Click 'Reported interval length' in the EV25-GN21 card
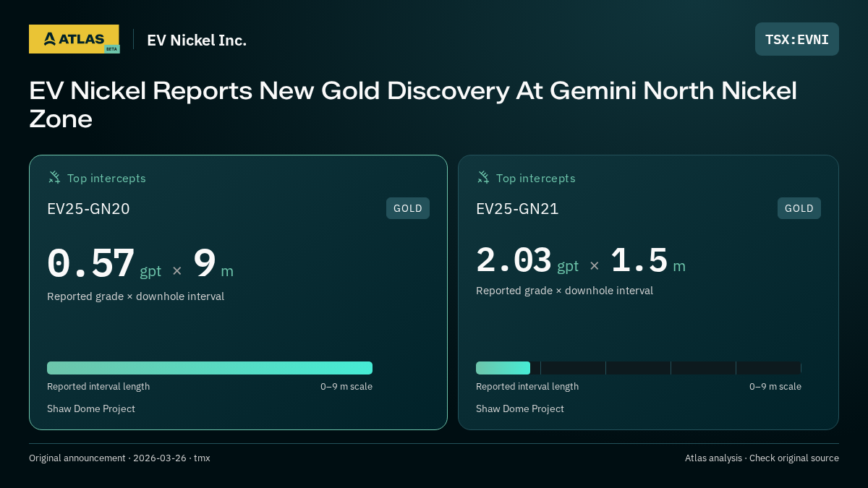 click(x=527, y=387)
